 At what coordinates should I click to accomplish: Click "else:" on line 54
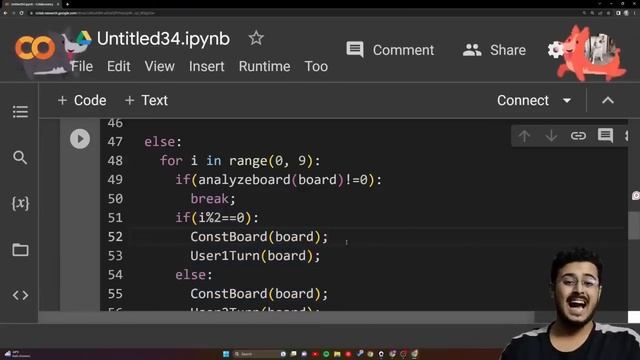194,275
